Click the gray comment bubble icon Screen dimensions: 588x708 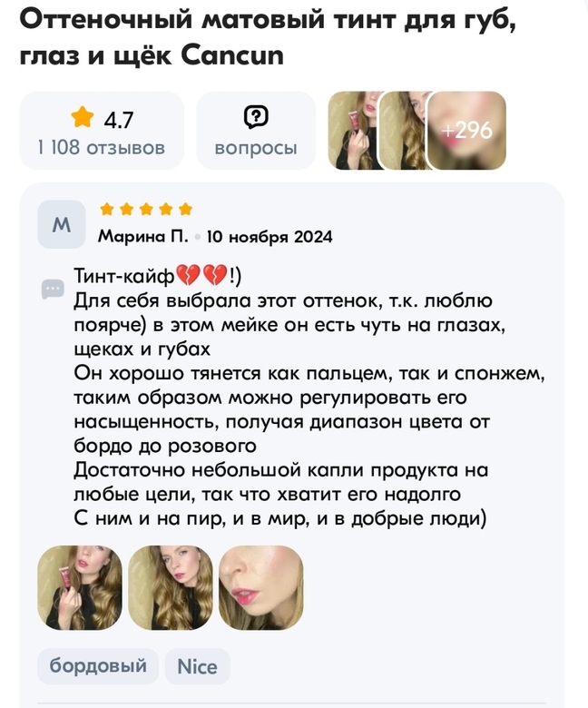click(x=53, y=289)
